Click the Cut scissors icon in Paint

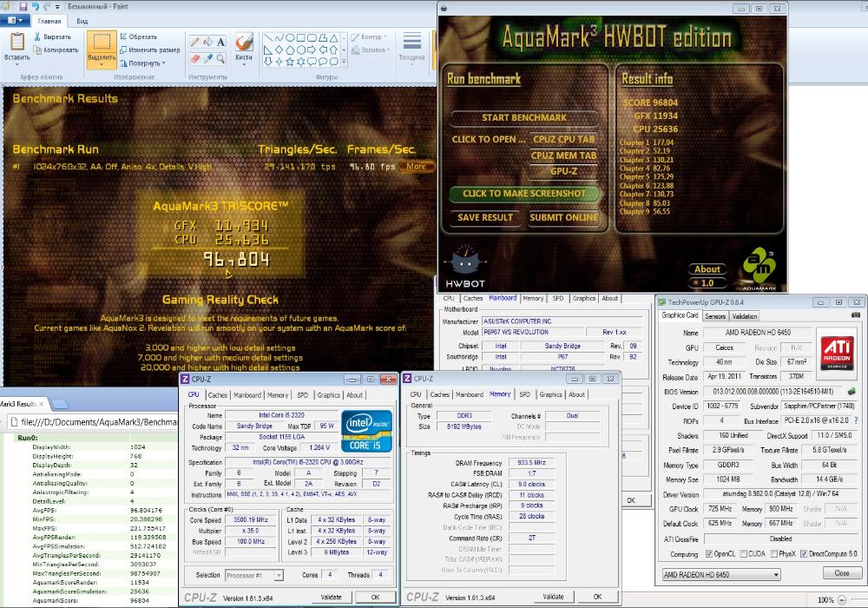pyautogui.click(x=37, y=36)
